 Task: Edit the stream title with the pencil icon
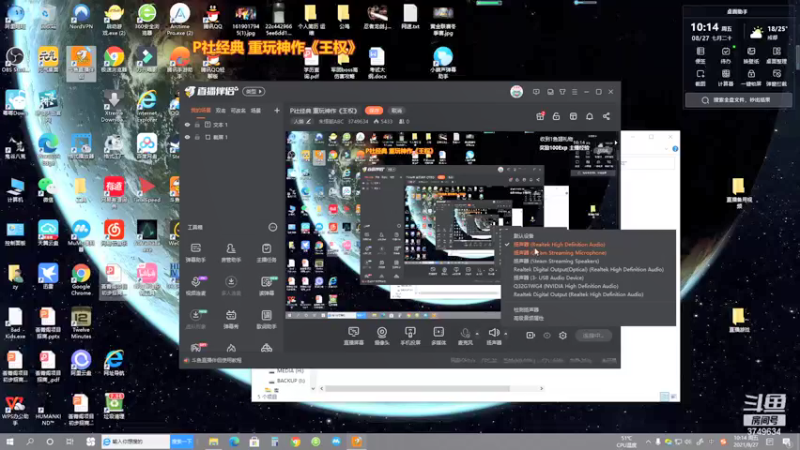[309, 121]
